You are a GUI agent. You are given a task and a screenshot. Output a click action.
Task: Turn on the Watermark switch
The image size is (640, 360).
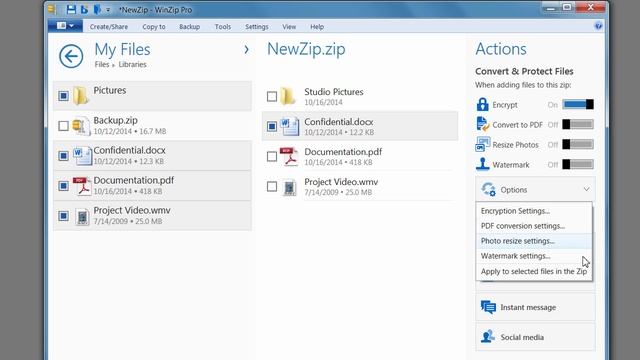coord(578,164)
